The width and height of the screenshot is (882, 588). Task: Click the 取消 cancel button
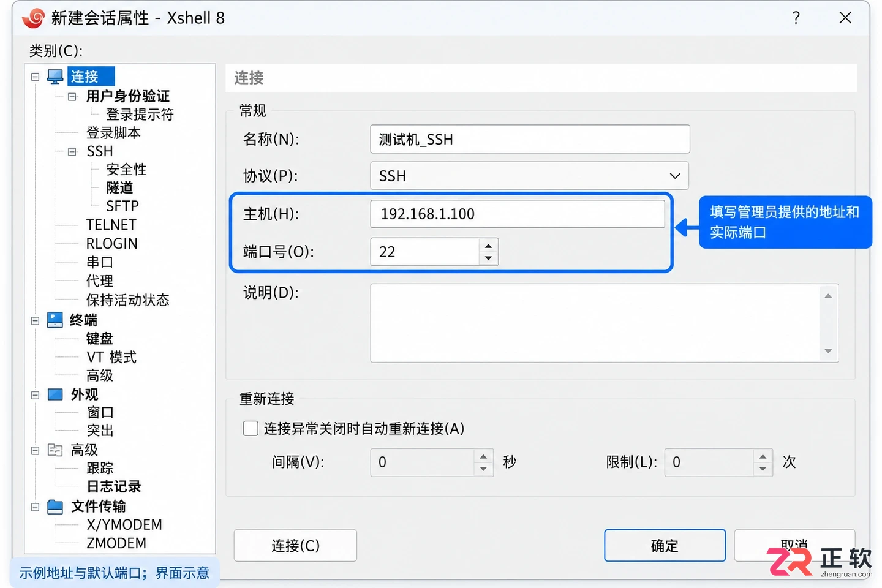point(794,545)
